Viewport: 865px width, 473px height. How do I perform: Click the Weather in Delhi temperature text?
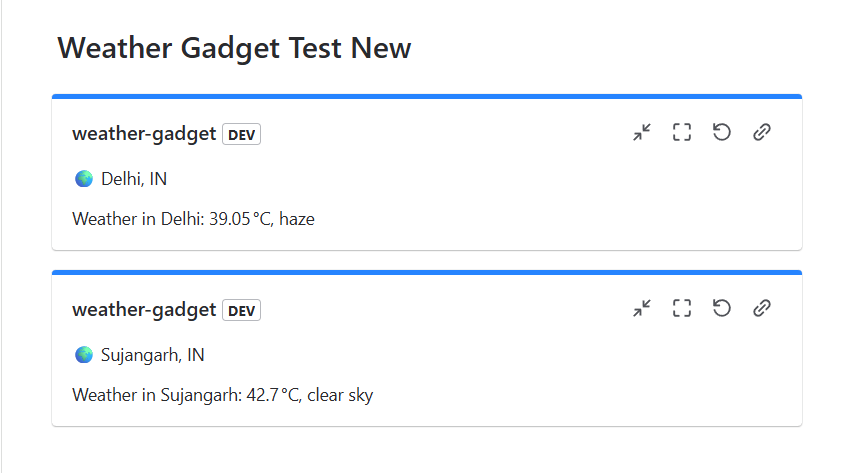(x=193, y=219)
